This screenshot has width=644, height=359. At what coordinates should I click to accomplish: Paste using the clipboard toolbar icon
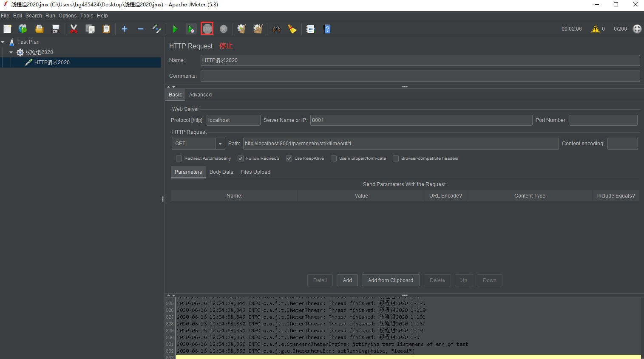point(106,29)
